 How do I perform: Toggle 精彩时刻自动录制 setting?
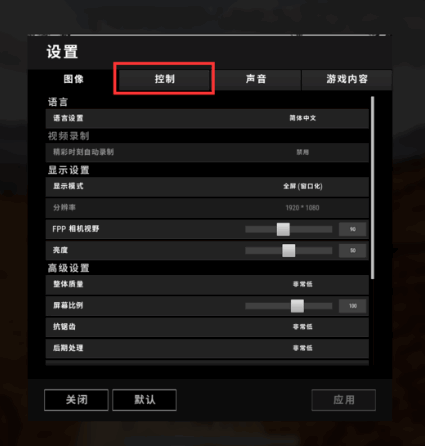tap(302, 152)
